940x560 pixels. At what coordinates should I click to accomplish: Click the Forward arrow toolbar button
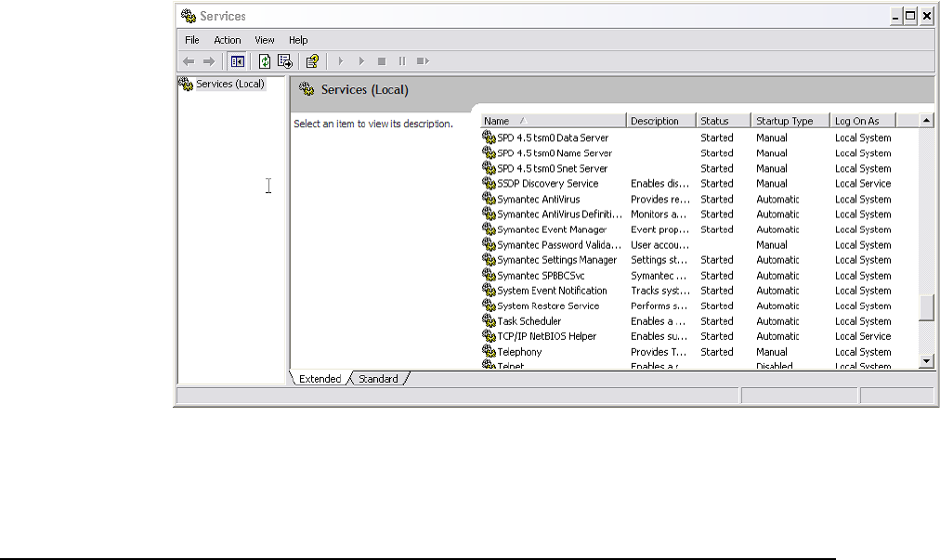(x=209, y=61)
